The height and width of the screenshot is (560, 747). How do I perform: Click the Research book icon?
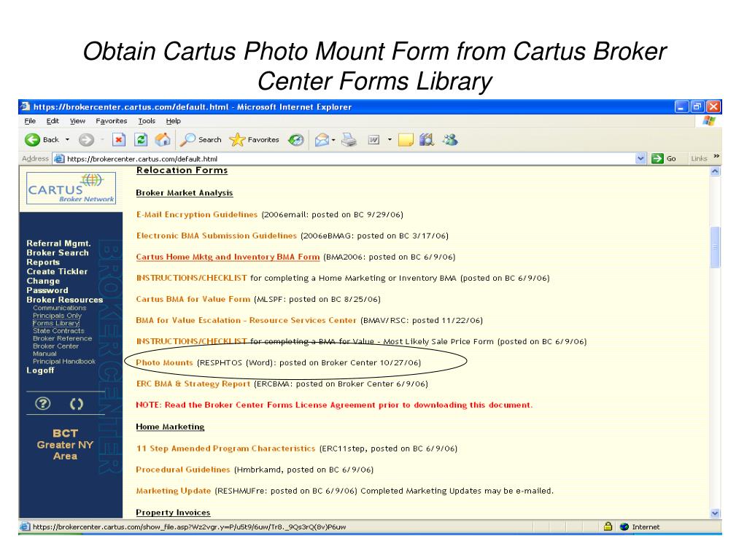tap(427, 139)
